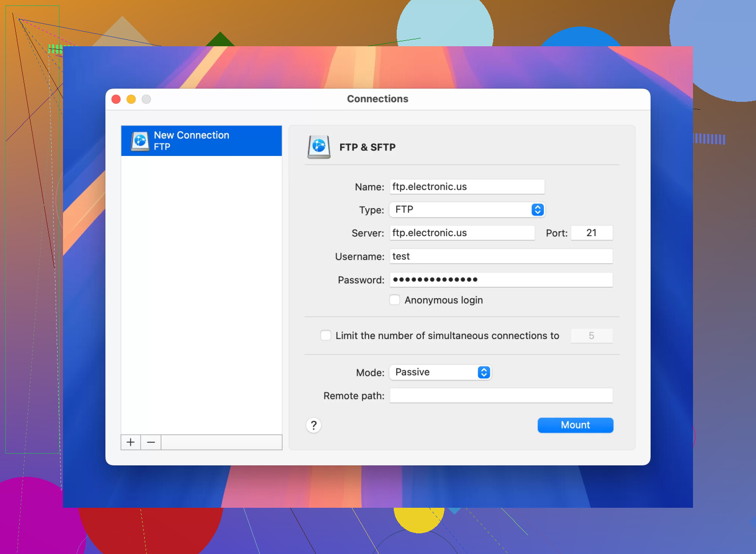Click the Server address field
The width and height of the screenshot is (756, 554).
(x=462, y=233)
